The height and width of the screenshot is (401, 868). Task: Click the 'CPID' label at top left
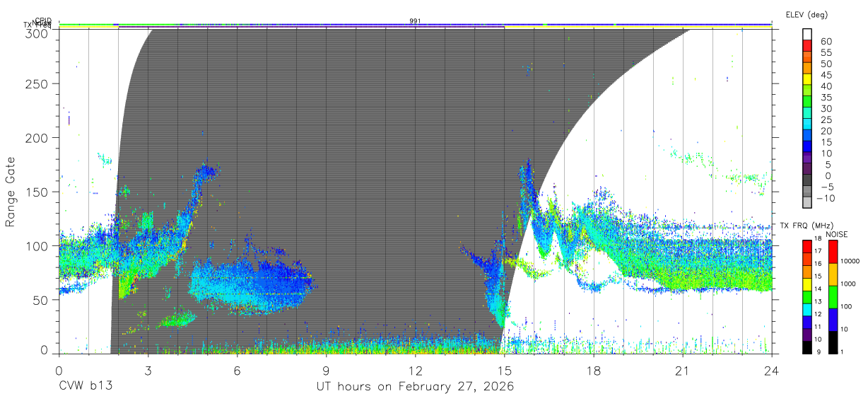(43, 21)
